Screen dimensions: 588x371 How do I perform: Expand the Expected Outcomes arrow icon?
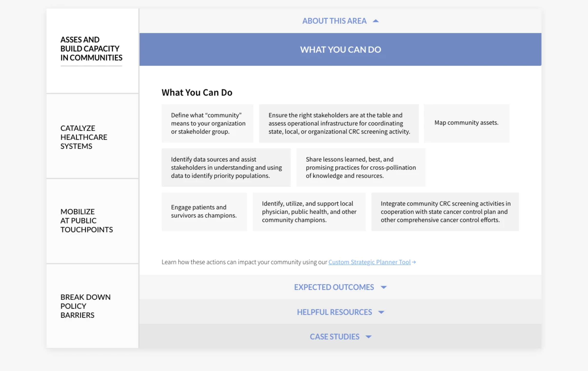tap(383, 287)
